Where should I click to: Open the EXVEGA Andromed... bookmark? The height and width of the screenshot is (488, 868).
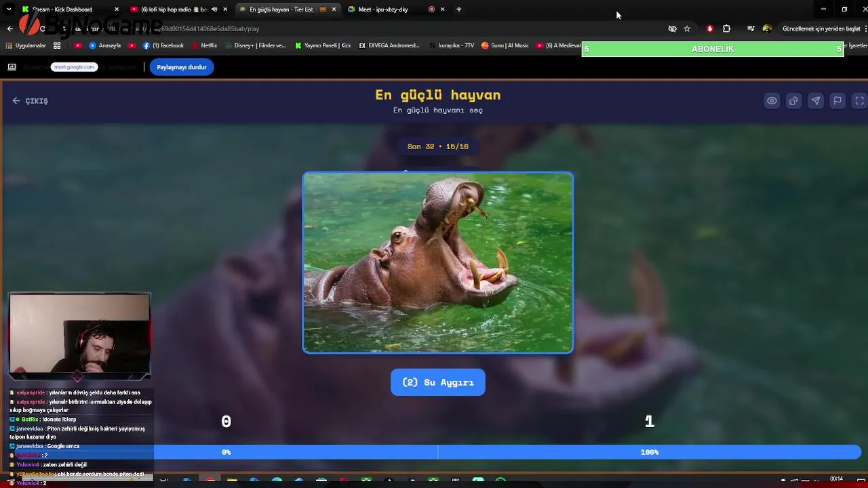point(389,45)
